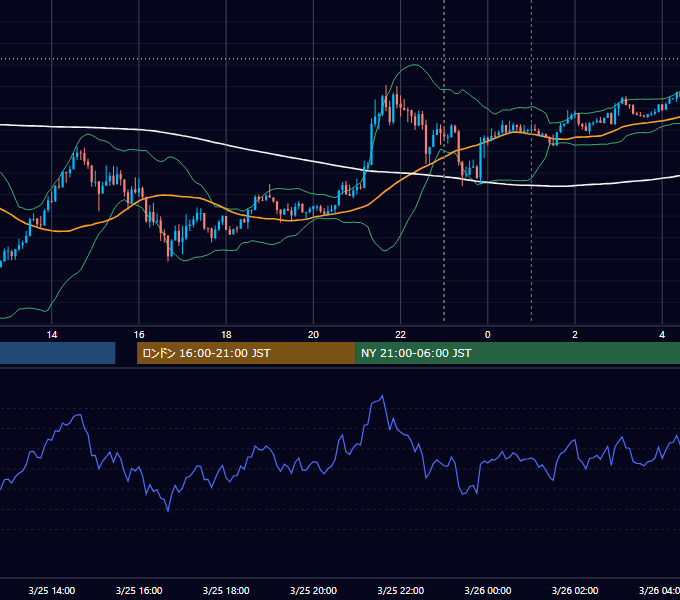Click the 18 hour axis label

point(226,335)
